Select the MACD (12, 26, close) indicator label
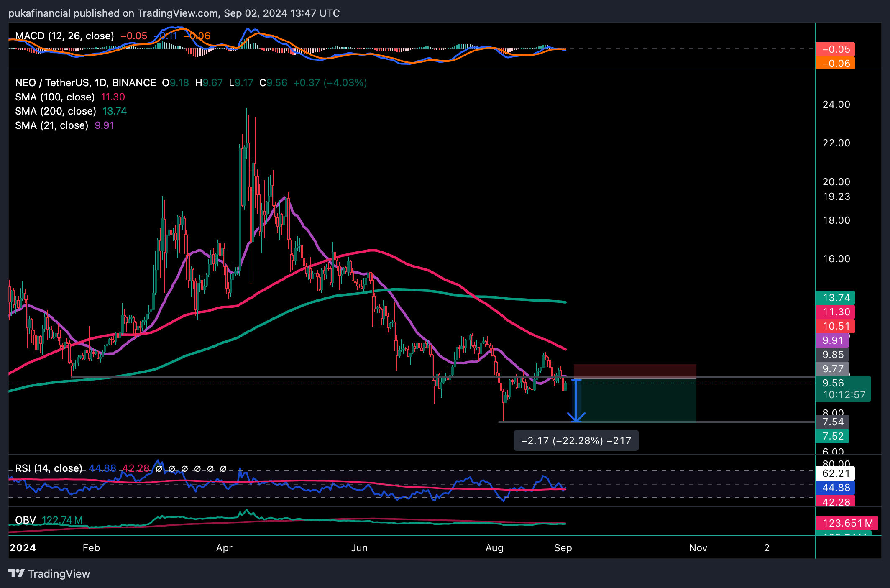Image resolution: width=890 pixels, height=588 pixels. (x=64, y=36)
